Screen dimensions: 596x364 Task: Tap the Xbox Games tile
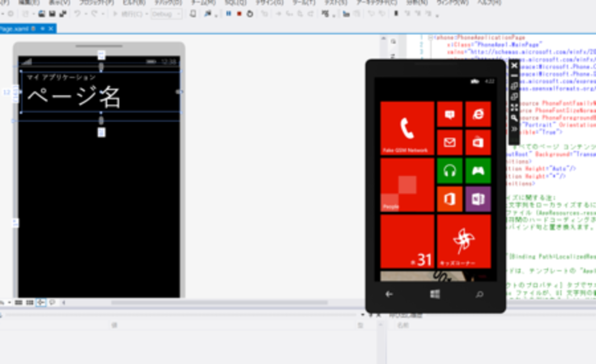pos(478,171)
